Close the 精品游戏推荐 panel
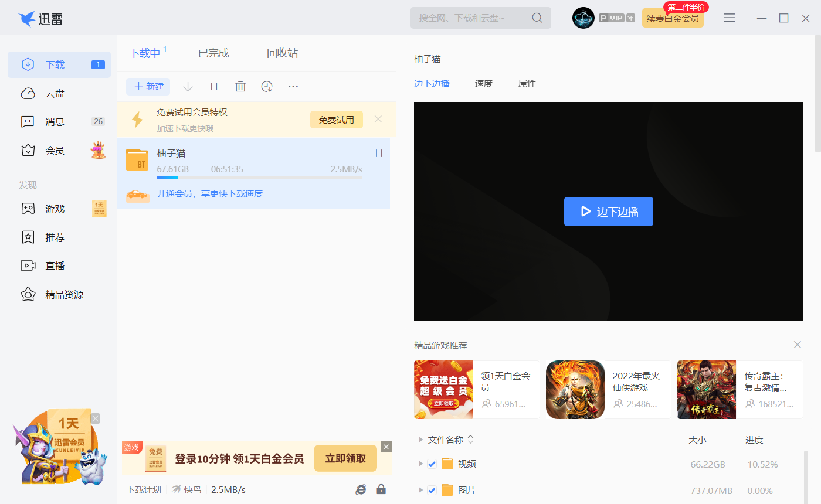 797,345
